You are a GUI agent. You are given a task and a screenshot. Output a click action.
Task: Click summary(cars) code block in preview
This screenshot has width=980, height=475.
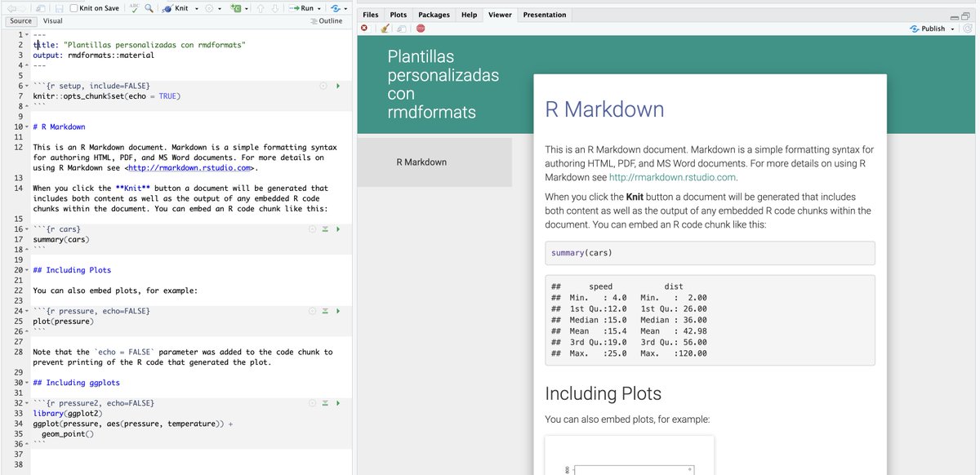[x=710, y=253]
